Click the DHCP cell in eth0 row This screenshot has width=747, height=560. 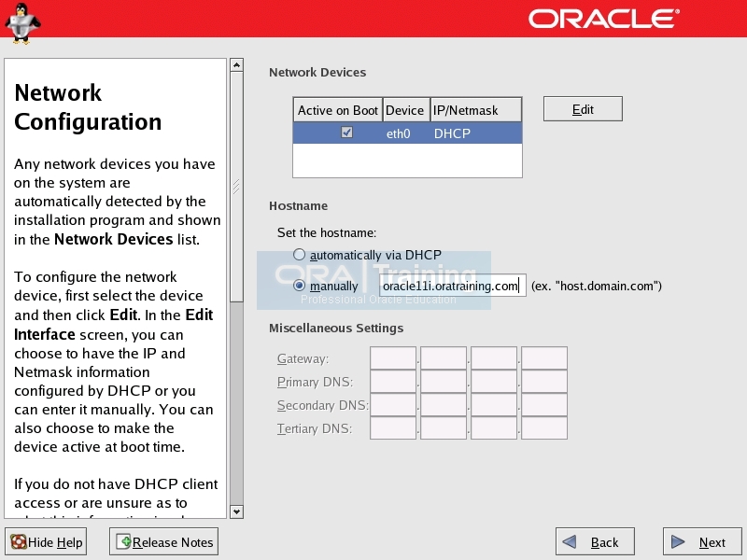pyautogui.click(x=452, y=133)
